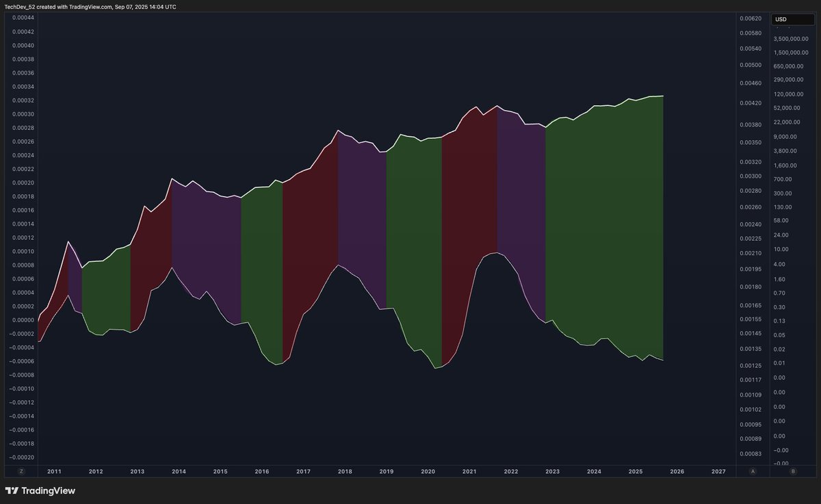Click the 0.00350 scale value
The height and width of the screenshot is (504, 821).
pyautogui.click(x=751, y=143)
